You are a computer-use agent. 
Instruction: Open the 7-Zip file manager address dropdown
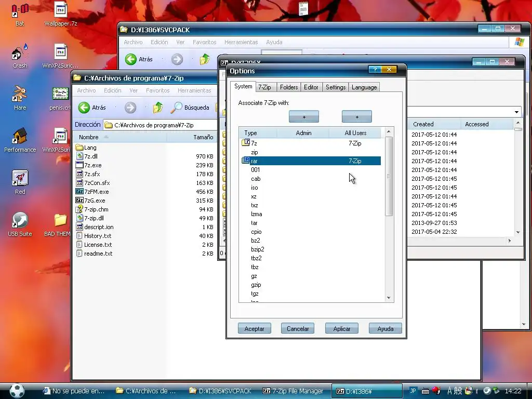click(516, 112)
